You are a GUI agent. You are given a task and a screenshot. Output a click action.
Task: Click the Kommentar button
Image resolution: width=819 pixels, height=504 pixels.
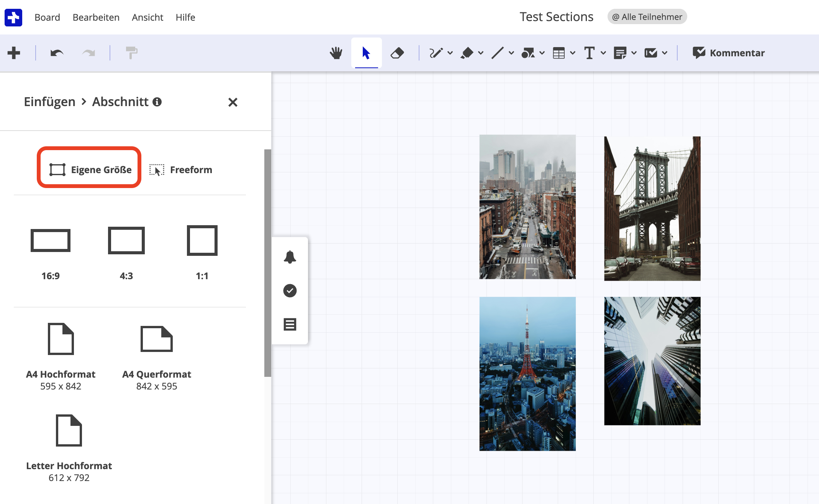pos(728,53)
